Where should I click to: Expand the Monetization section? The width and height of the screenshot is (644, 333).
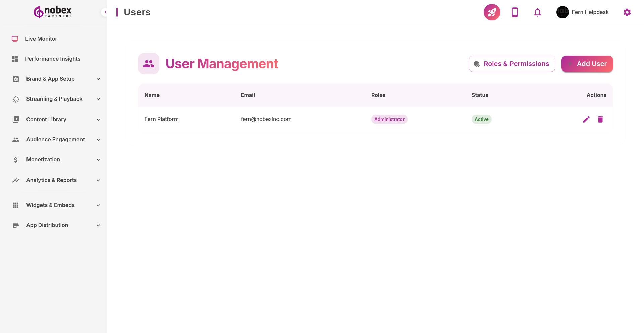43,160
